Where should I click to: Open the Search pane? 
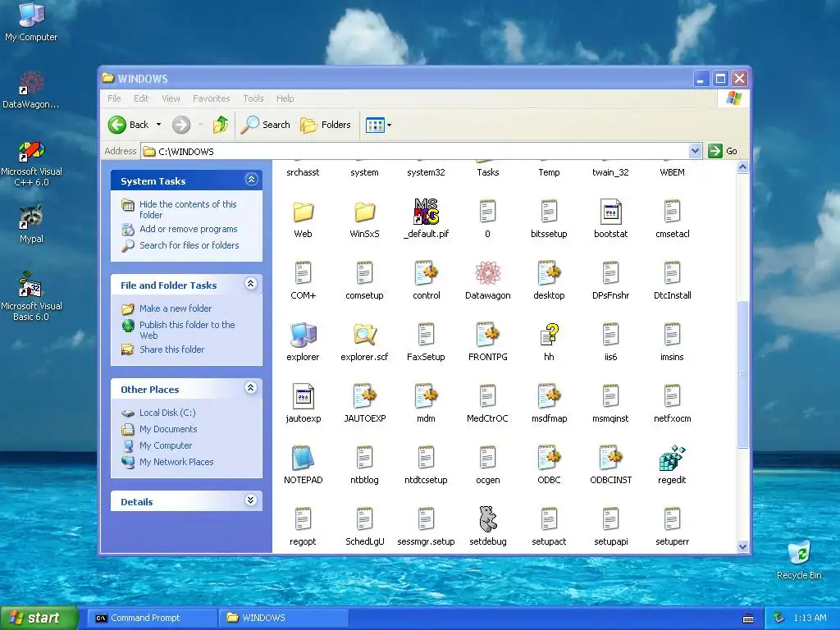tap(265, 125)
